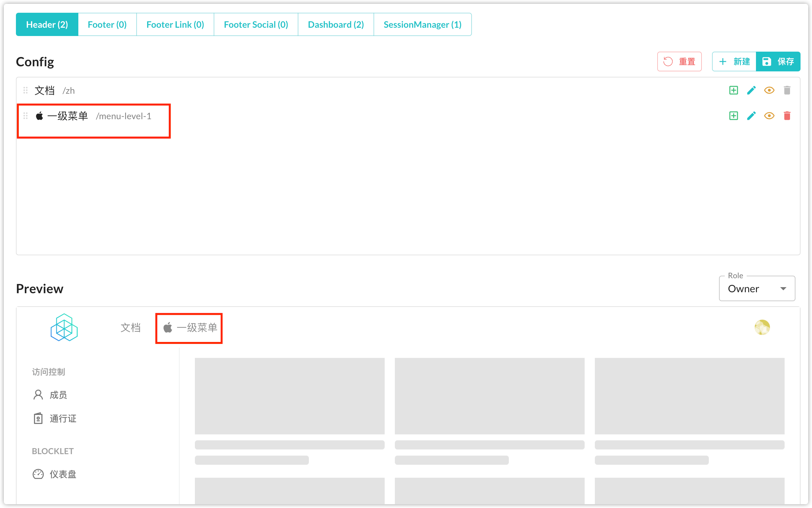The width and height of the screenshot is (812, 508).
Task: Delete 一级菜单 with the red trash icon
Action: [x=787, y=116]
